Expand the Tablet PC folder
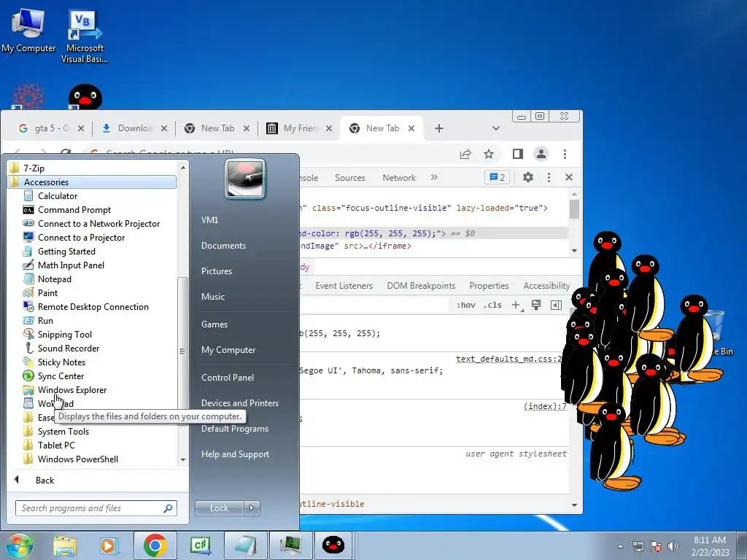 pyautogui.click(x=56, y=445)
